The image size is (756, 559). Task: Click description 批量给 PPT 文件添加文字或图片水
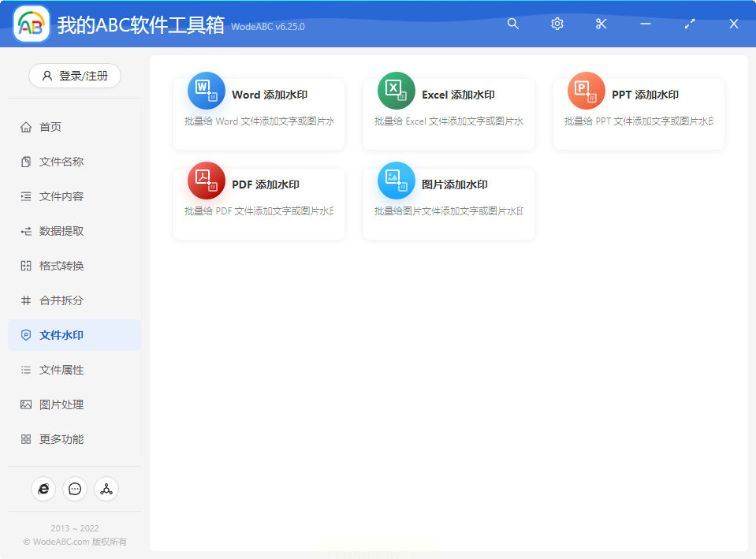pyautogui.click(x=639, y=121)
